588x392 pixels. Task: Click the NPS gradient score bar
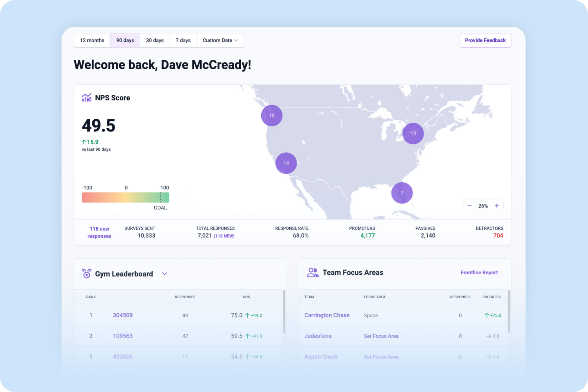(x=125, y=197)
